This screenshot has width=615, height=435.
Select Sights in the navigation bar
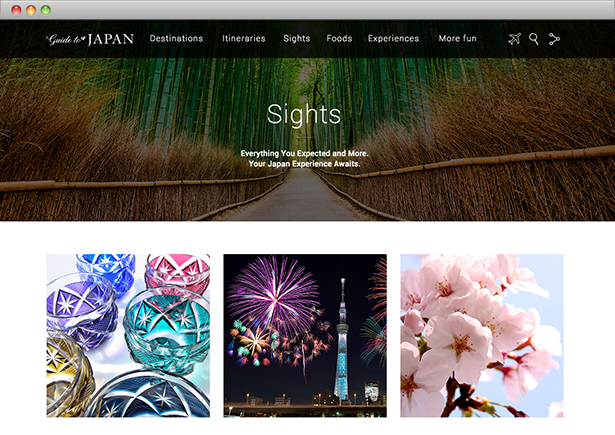[x=297, y=38]
